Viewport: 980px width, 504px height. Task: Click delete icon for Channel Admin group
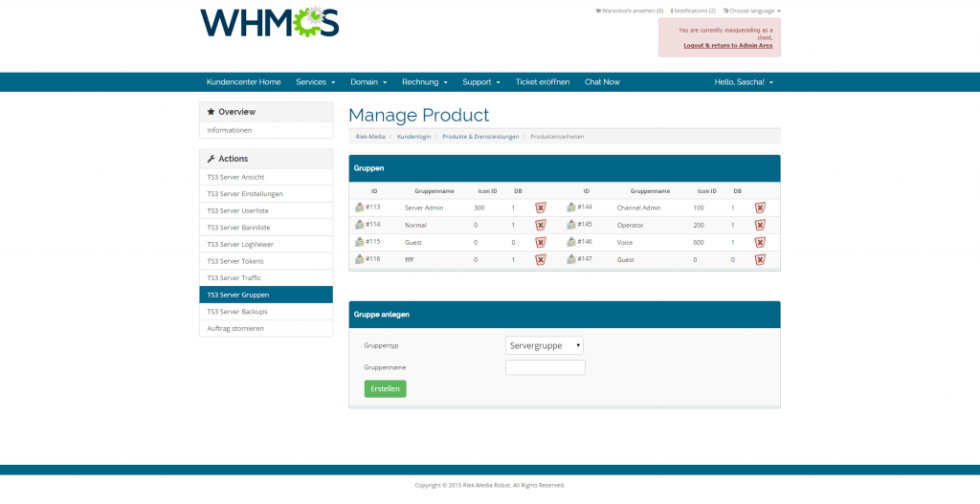click(760, 208)
